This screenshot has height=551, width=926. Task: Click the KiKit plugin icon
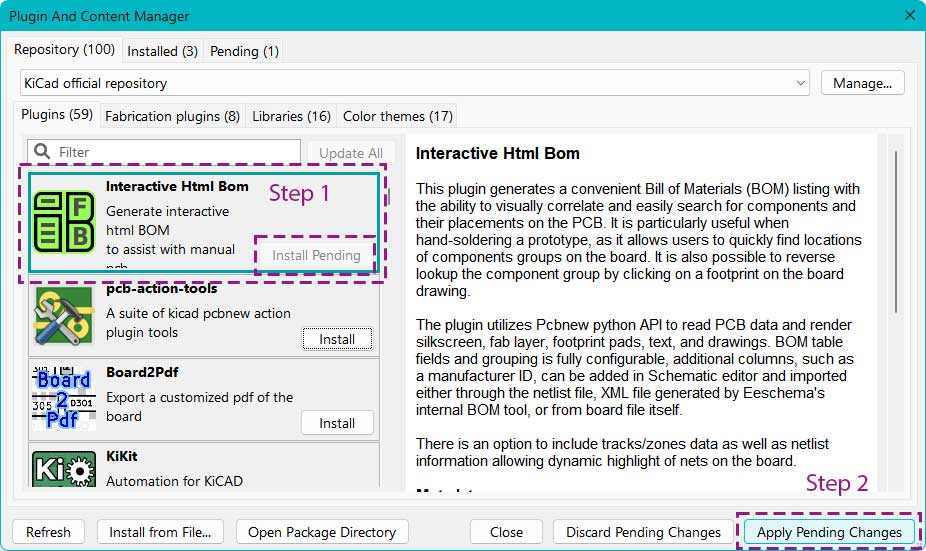[64, 469]
